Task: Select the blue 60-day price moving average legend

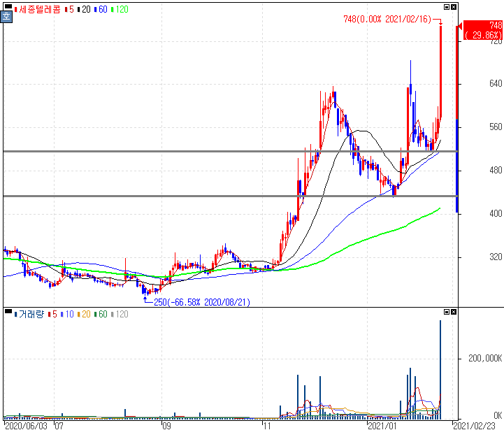Action: [101, 9]
